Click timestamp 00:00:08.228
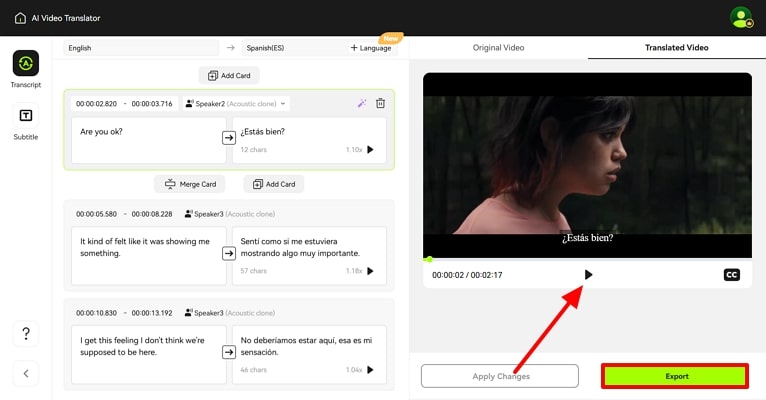This screenshot has width=766, height=400. point(152,214)
